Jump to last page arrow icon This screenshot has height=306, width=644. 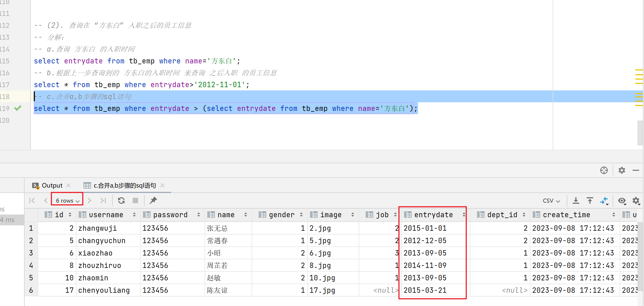click(103, 200)
